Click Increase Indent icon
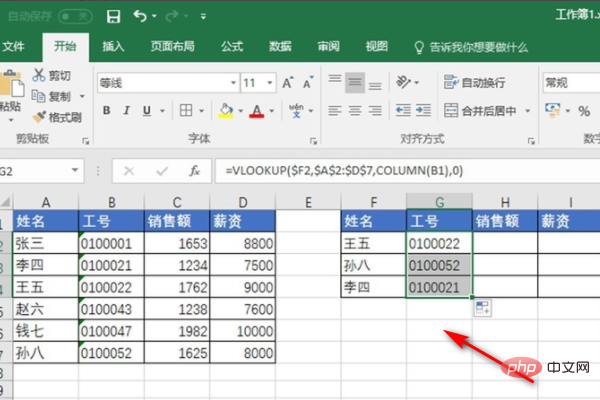 [x=423, y=111]
